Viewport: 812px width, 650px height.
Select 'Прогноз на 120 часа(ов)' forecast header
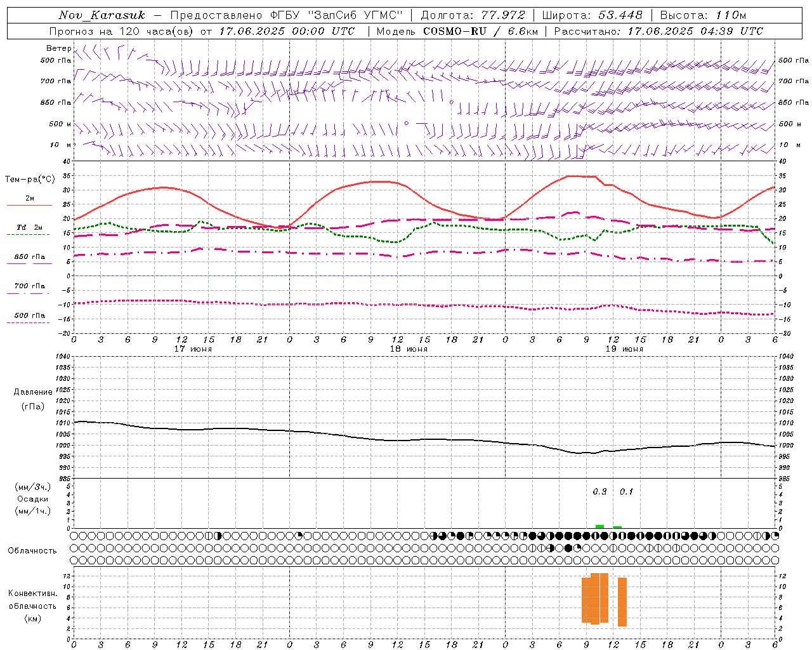(x=122, y=31)
